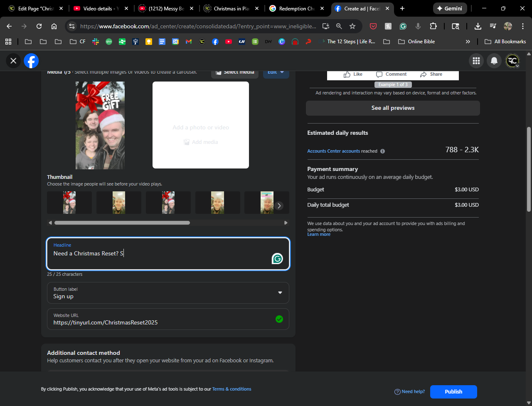Open the browser Extensions puzzle icon
532x406 pixels.
click(433, 26)
